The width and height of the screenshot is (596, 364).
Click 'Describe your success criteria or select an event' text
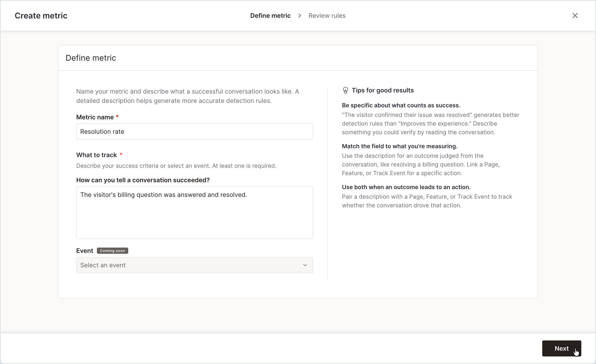pyautogui.click(x=176, y=166)
